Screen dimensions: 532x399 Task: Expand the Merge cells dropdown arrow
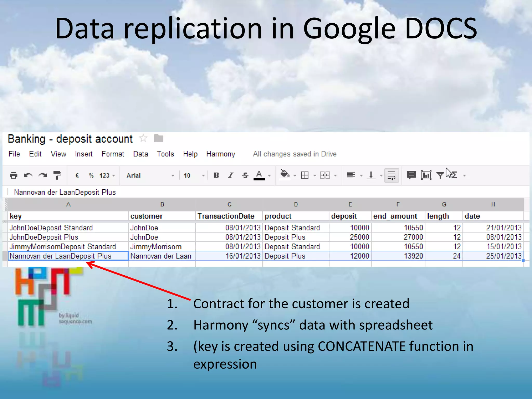335,176
